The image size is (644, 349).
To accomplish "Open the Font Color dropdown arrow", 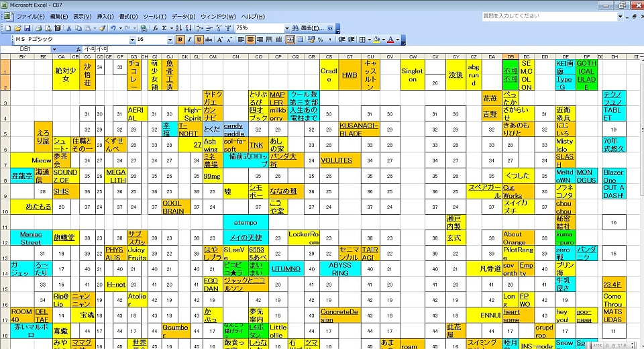I will pyautogui.click(x=398, y=40).
